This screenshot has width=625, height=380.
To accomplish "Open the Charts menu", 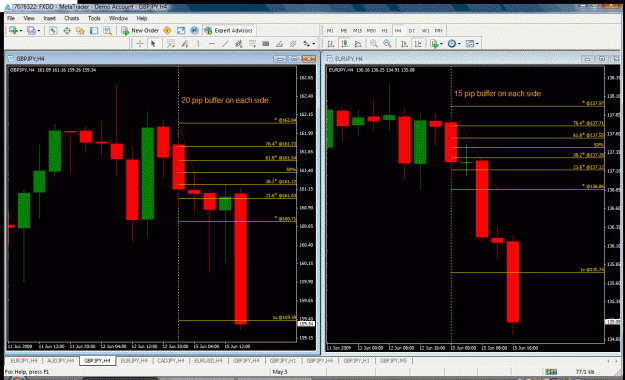I will click(x=71, y=18).
